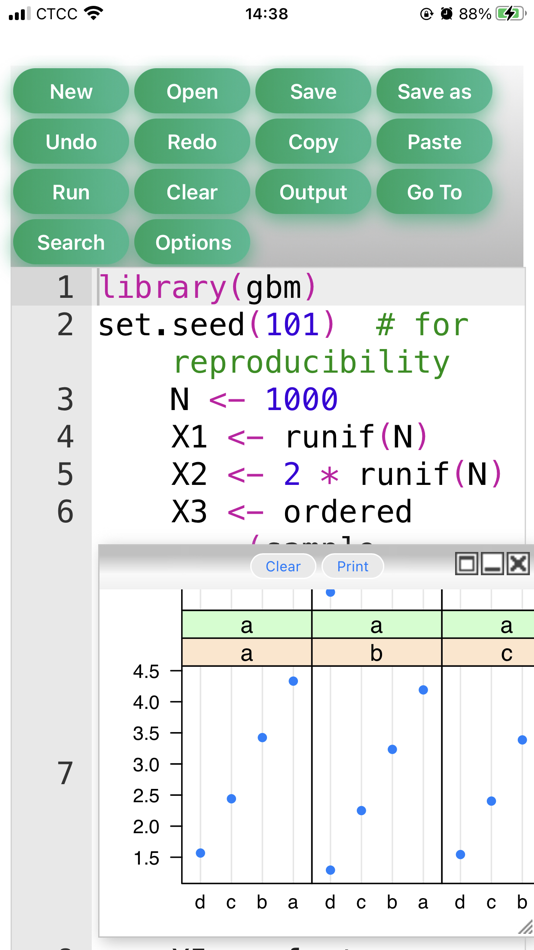Select line number 6 in gutter
Image resolution: width=534 pixels, height=950 pixels.
click(x=65, y=513)
